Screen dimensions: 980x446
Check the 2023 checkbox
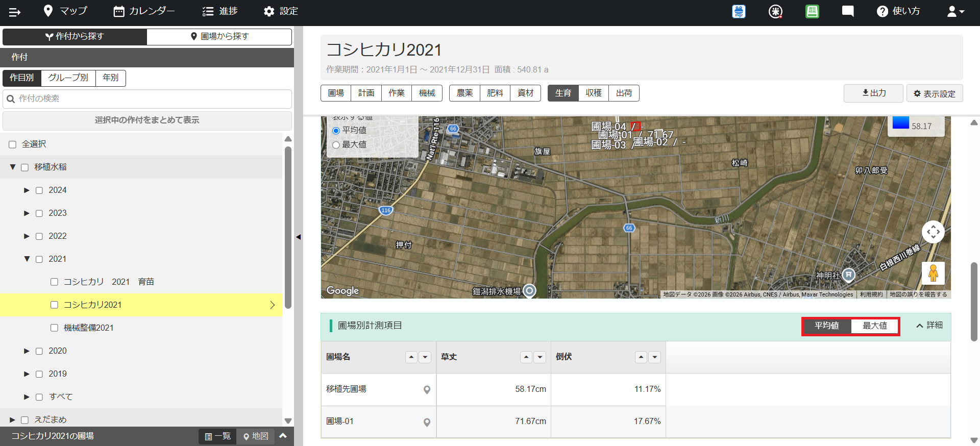(x=39, y=213)
